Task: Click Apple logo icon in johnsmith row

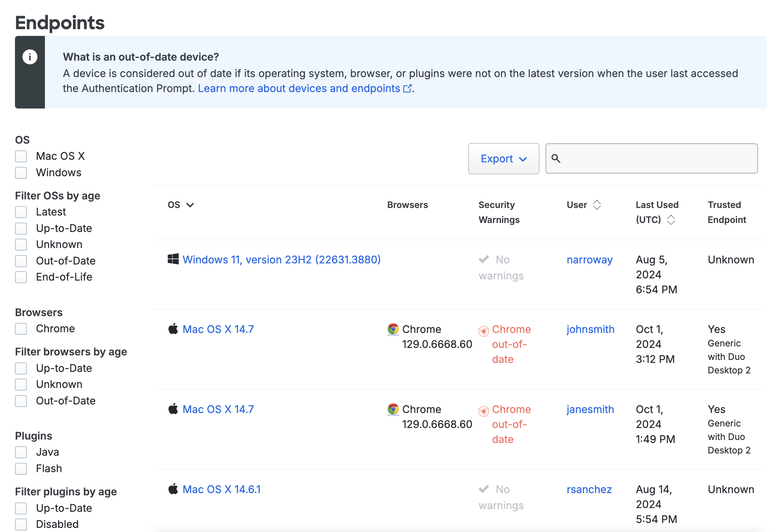Action: point(173,329)
